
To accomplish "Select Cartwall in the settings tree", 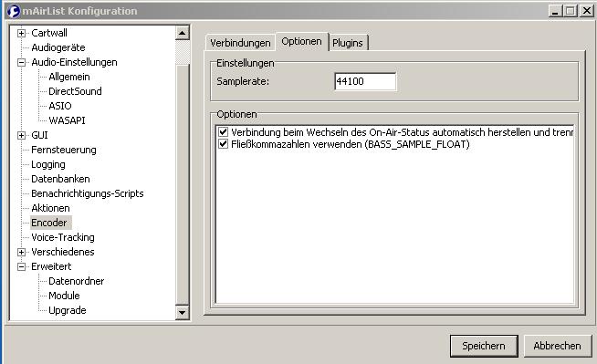I will pos(49,33).
